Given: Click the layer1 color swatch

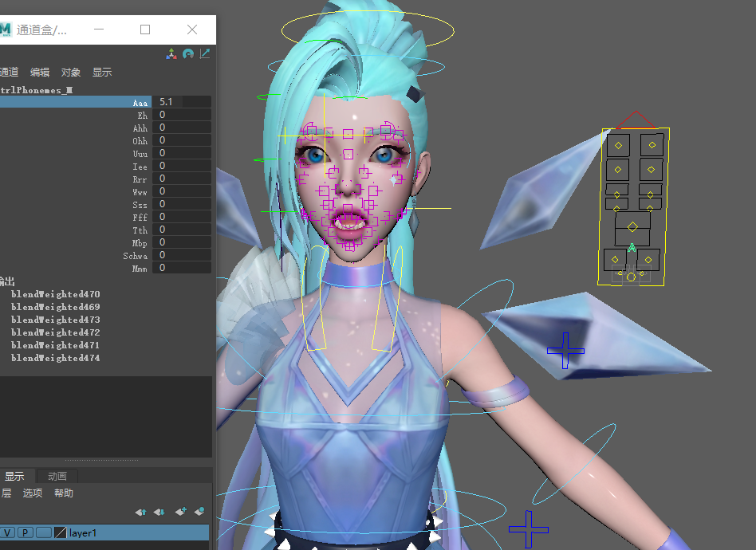Looking at the screenshot, I should pos(60,532).
